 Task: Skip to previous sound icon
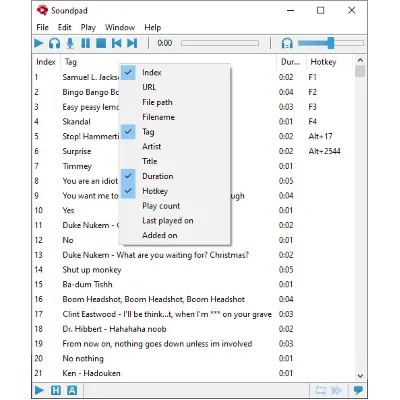[x=116, y=43]
